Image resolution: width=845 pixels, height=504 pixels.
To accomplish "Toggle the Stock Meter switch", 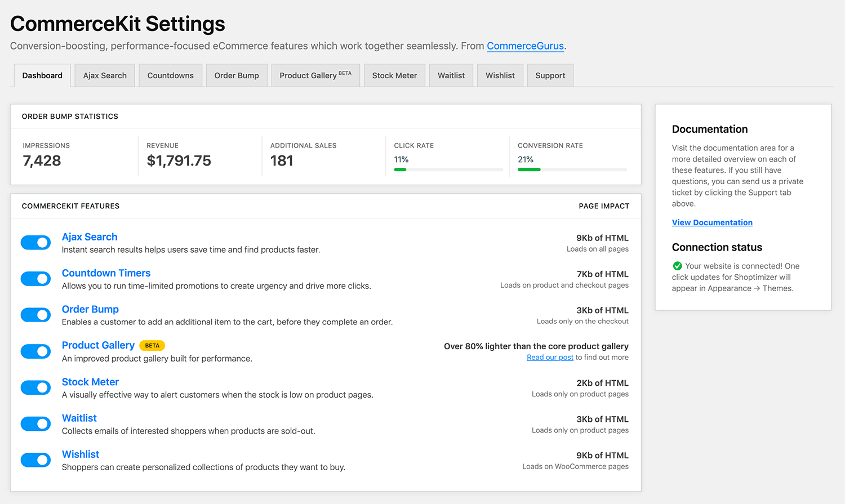I will [x=35, y=387].
